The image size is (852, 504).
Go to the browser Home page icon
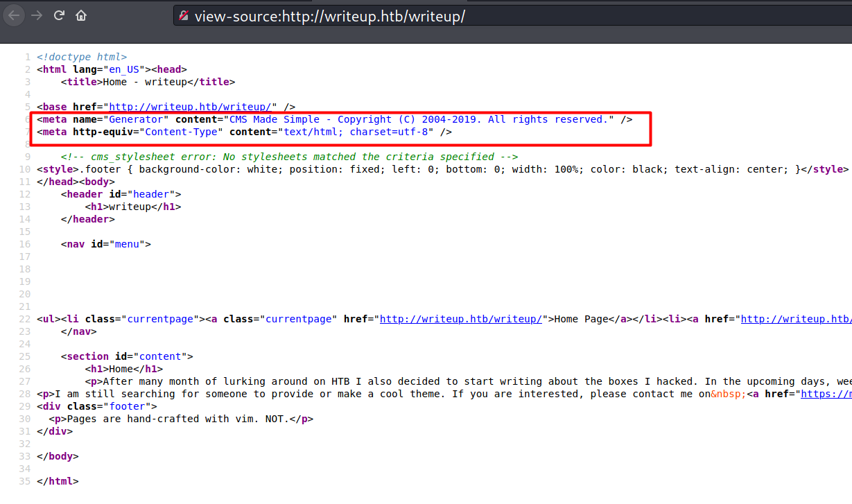click(x=81, y=15)
